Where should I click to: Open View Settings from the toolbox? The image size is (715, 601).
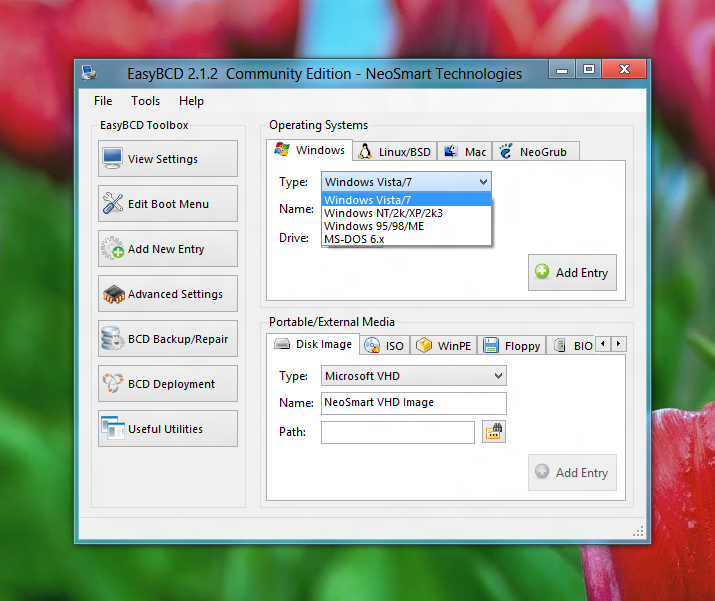tap(168, 158)
